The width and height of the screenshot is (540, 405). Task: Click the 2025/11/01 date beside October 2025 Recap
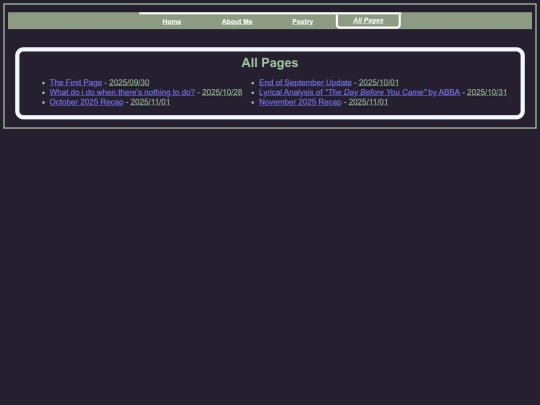click(150, 102)
